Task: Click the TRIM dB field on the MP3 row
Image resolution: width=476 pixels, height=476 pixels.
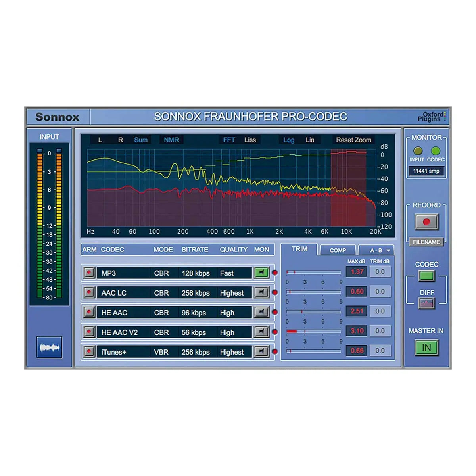Action: tap(380, 271)
